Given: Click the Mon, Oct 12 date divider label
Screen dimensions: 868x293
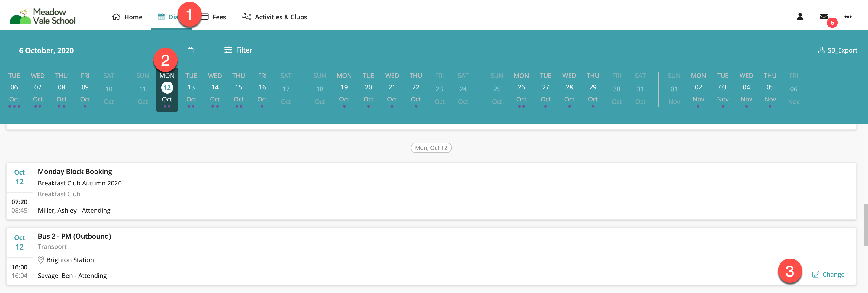Looking at the screenshot, I should pyautogui.click(x=431, y=148).
